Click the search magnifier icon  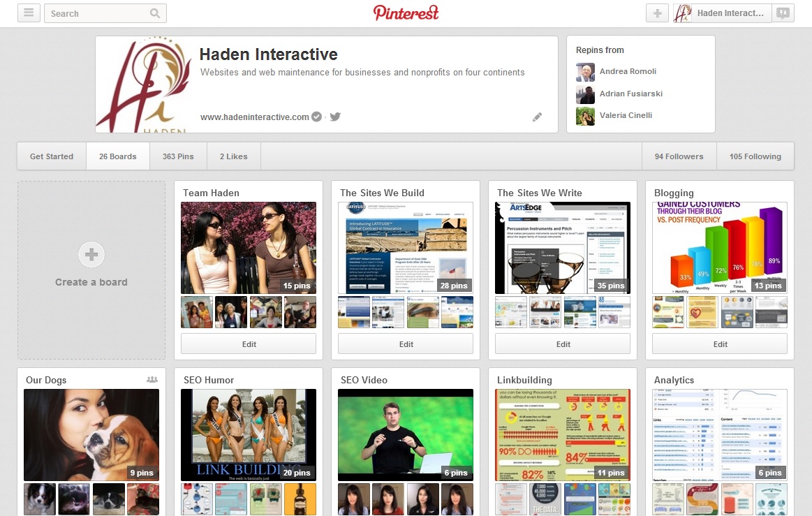pyautogui.click(x=155, y=13)
